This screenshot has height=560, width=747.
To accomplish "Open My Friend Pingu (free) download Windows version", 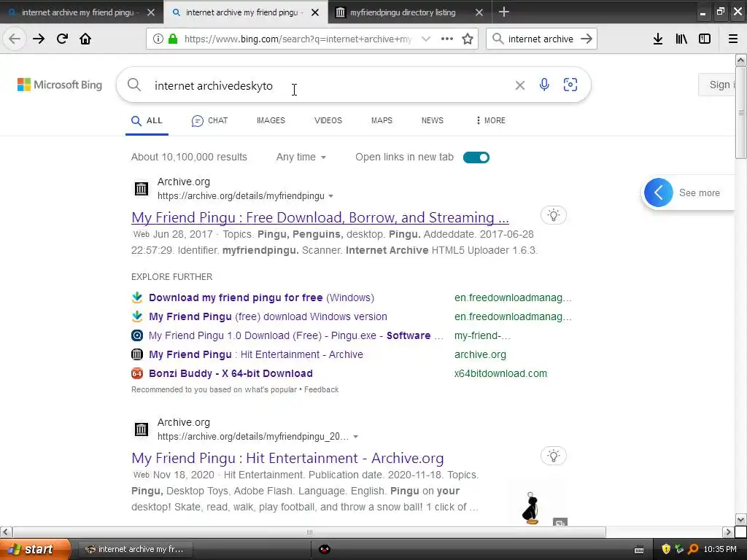I will 268,316.
